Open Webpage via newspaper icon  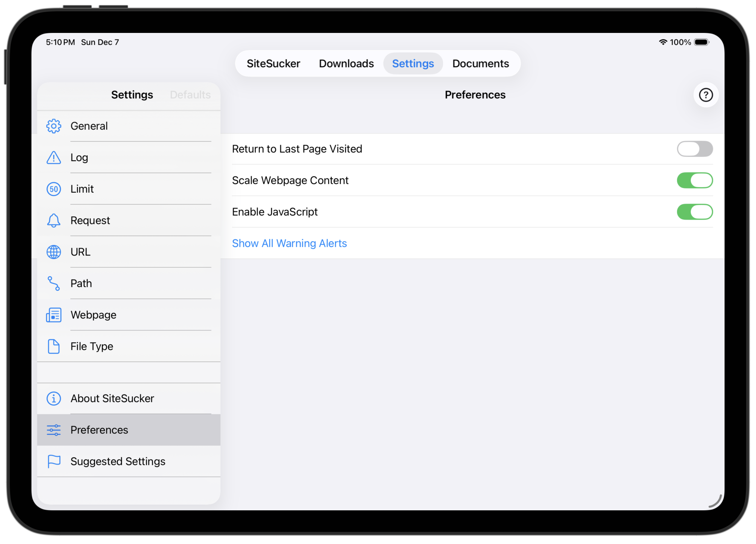(x=54, y=315)
